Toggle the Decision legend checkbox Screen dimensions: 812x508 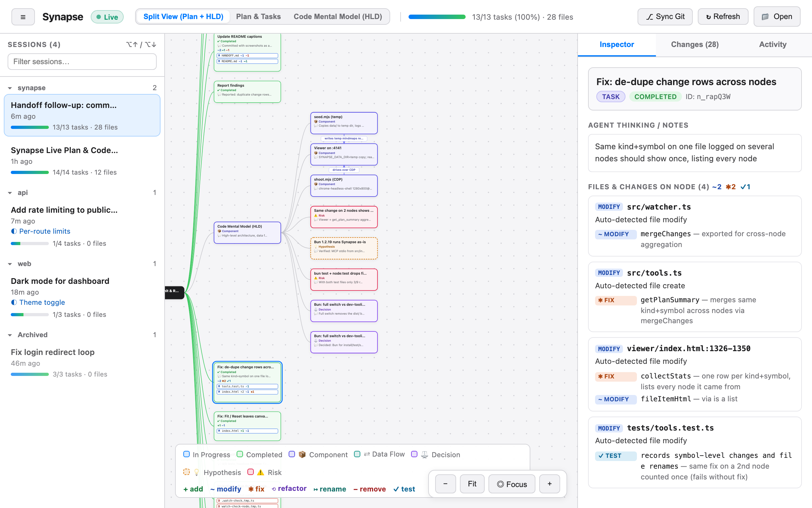[x=414, y=454]
